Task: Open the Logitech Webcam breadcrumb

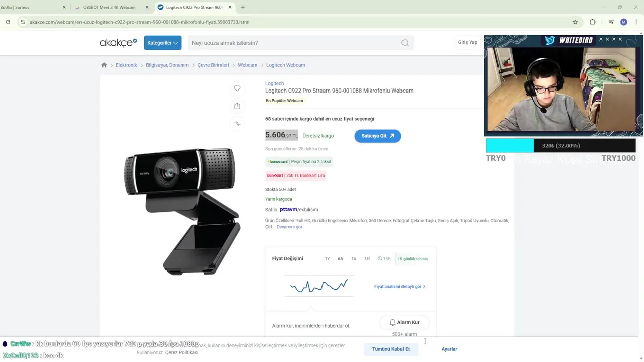Action: click(x=286, y=65)
